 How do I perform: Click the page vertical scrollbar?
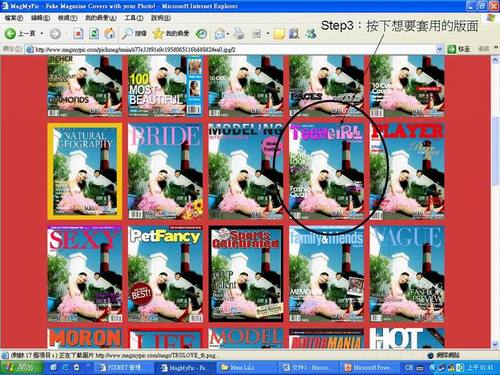click(495, 202)
